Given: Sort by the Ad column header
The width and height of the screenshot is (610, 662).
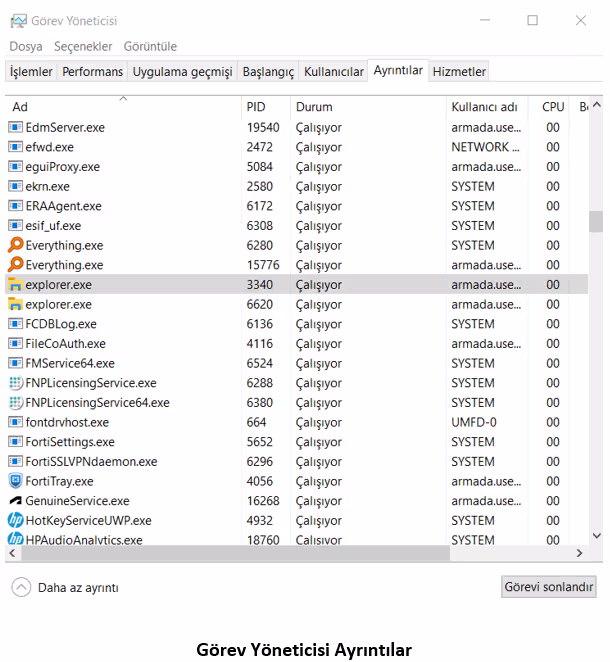Looking at the screenshot, I should [123, 107].
